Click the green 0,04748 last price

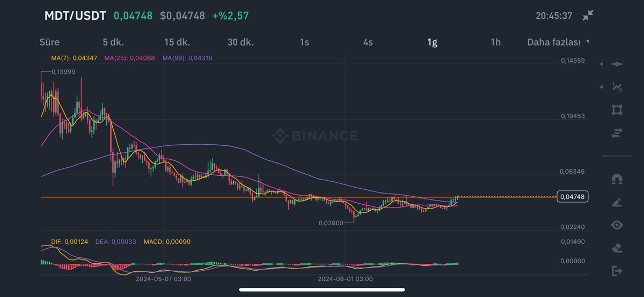pyautogui.click(x=134, y=16)
